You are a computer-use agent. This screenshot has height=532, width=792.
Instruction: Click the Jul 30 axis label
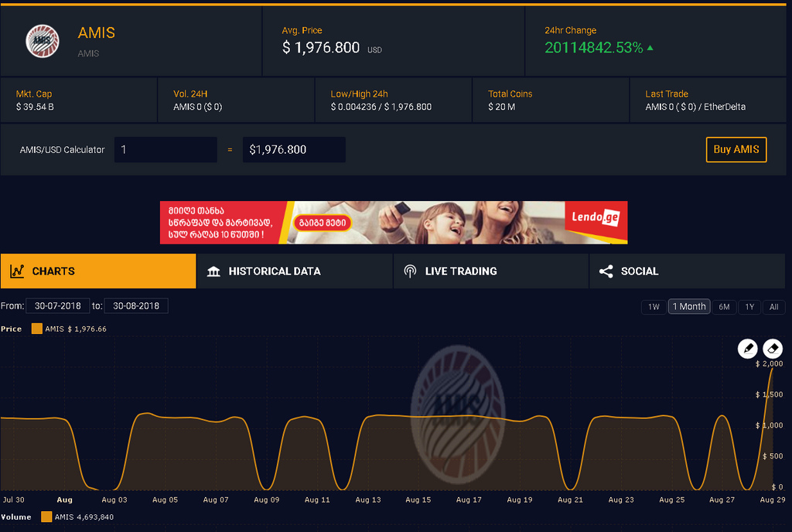(x=14, y=500)
